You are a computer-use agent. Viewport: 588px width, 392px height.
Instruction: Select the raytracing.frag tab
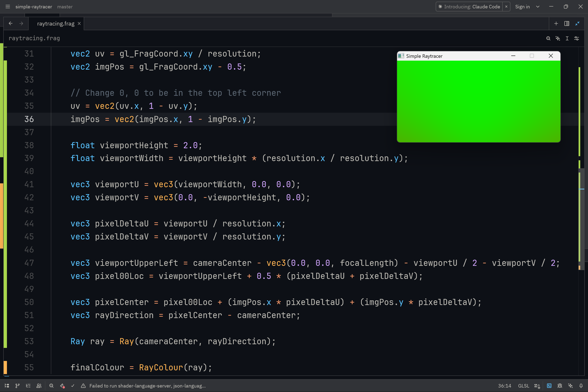pyautogui.click(x=56, y=23)
